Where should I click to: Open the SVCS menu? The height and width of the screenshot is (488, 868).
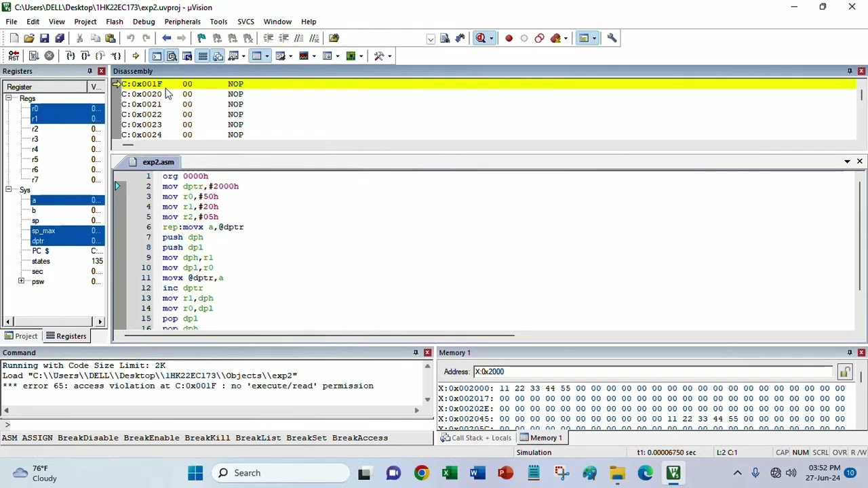click(x=245, y=22)
